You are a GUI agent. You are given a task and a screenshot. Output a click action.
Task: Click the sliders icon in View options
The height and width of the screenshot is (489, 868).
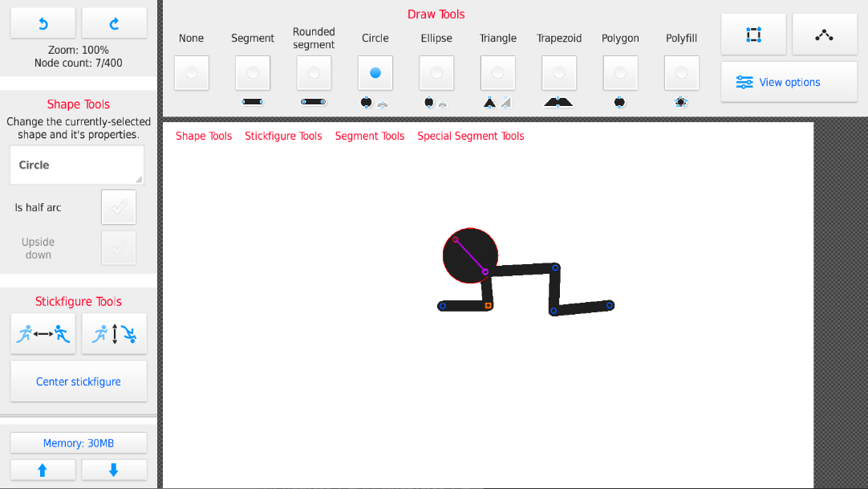pos(744,82)
